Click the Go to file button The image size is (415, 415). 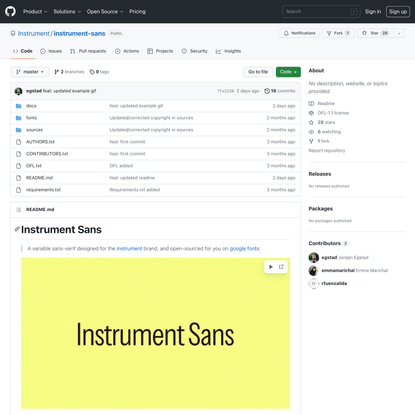[x=258, y=72]
